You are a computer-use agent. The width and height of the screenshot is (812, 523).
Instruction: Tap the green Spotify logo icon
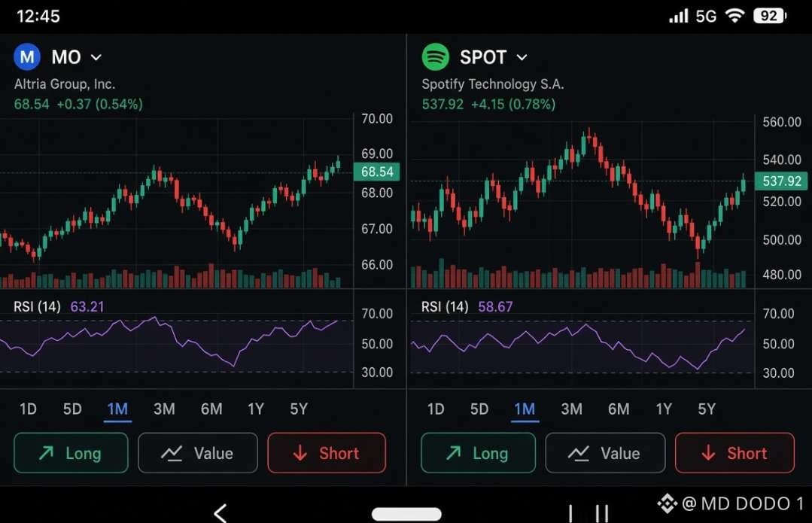pyautogui.click(x=436, y=56)
